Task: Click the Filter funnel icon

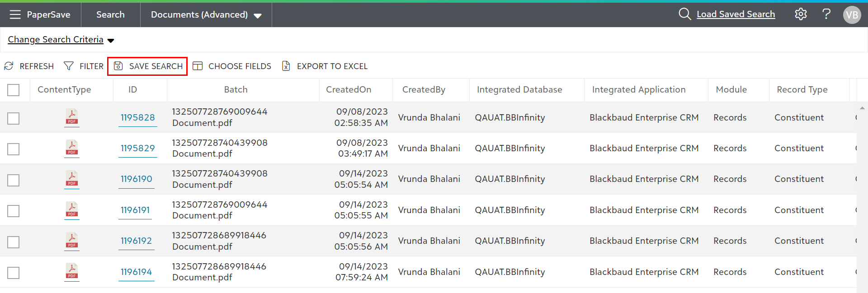Action: [x=69, y=66]
